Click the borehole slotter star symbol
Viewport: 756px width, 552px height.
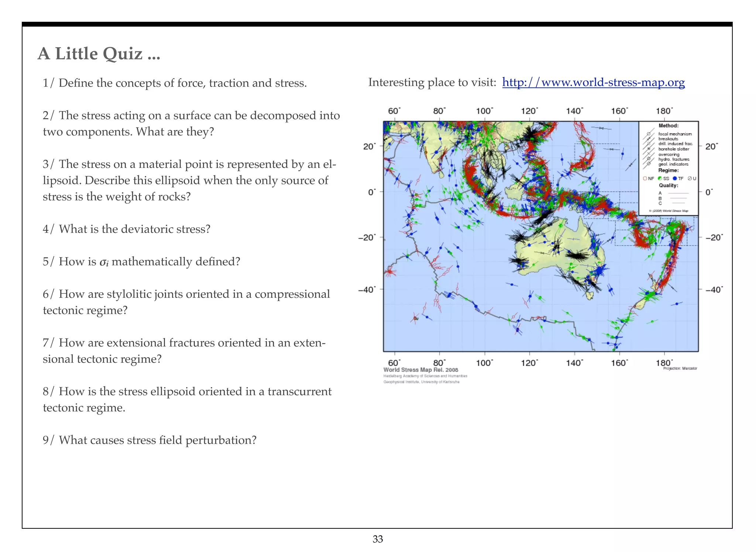[649, 149]
